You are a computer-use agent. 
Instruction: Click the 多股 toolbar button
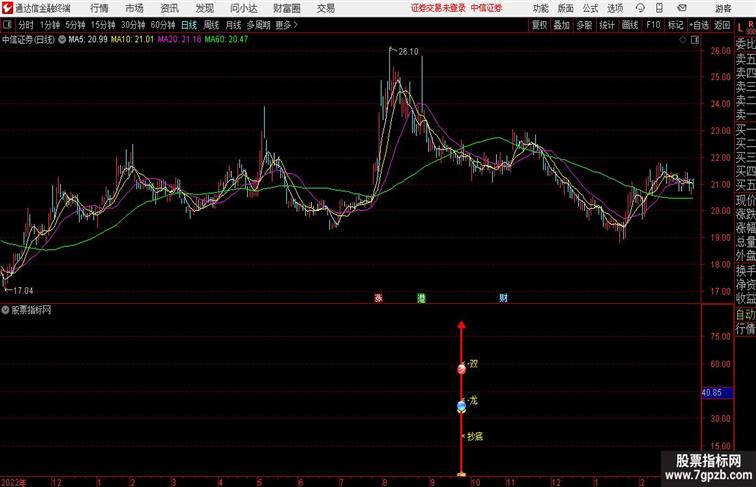tap(584, 25)
